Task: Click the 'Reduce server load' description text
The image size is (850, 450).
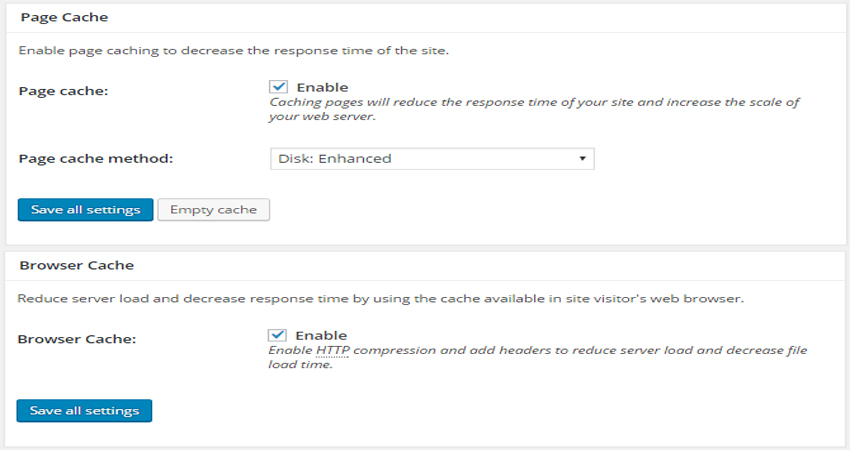Action: [x=381, y=299]
